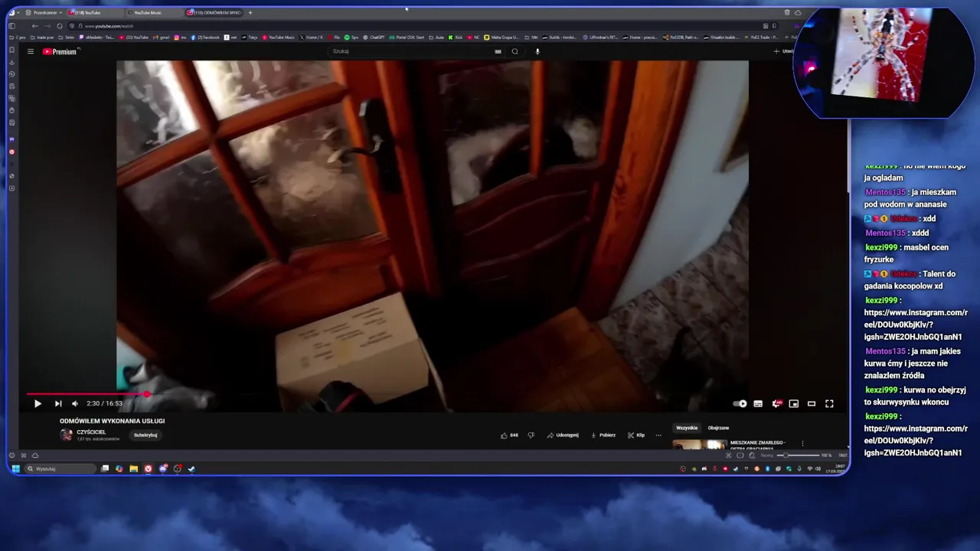This screenshot has width=980, height=551.
Task: Switch to the YouTube Music tab
Action: (x=155, y=12)
